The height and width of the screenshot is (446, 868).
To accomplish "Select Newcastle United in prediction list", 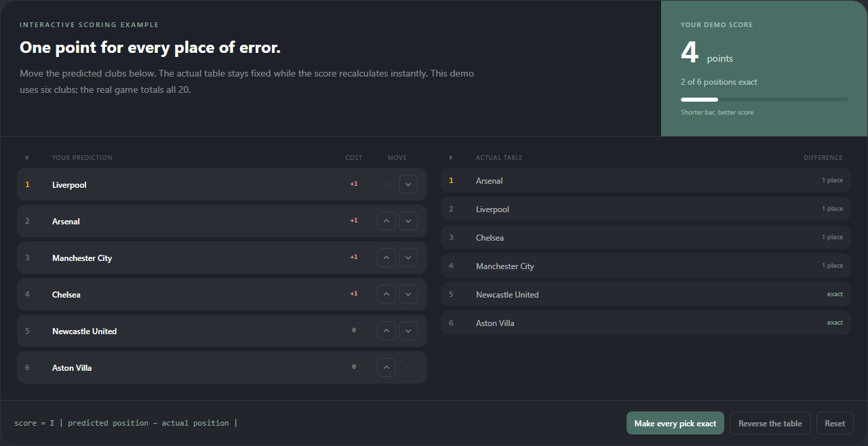I will [x=222, y=331].
